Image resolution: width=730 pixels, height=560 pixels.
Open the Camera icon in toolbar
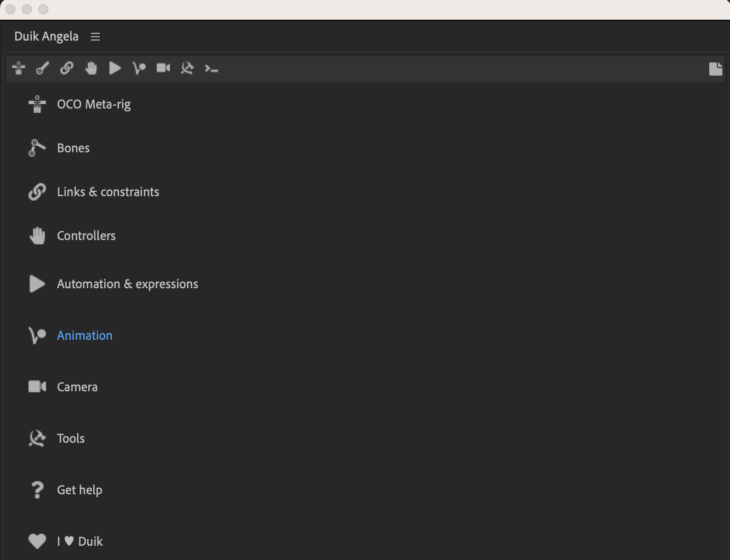point(163,68)
